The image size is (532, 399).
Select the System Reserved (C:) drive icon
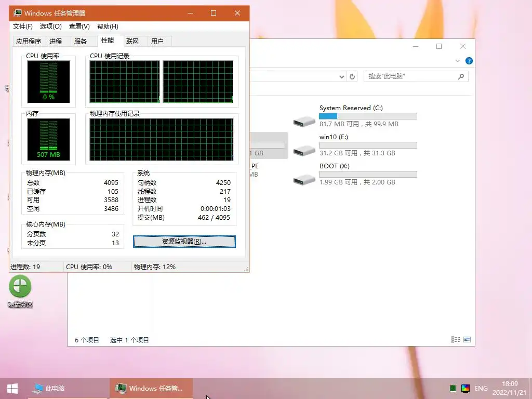pyautogui.click(x=304, y=121)
